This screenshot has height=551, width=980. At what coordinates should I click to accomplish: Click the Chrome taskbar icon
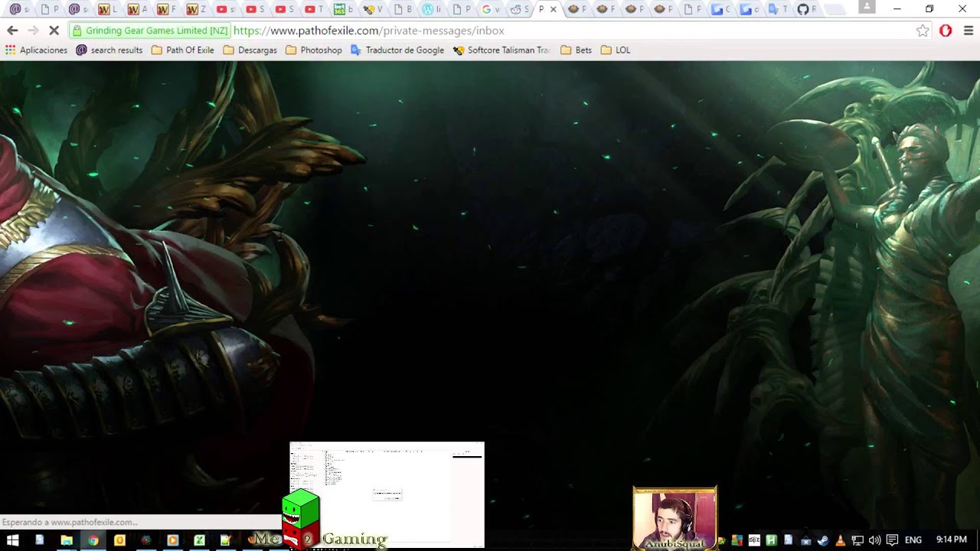coord(93,540)
